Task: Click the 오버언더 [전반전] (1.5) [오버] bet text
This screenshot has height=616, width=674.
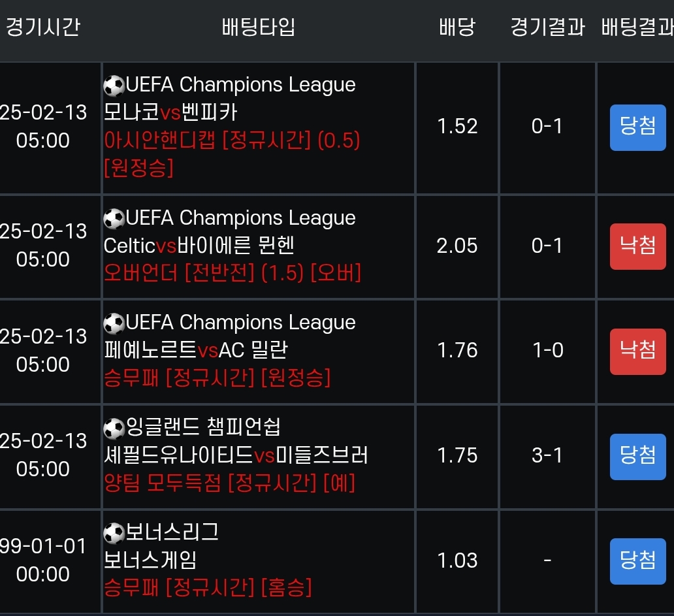Action: coord(233,273)
